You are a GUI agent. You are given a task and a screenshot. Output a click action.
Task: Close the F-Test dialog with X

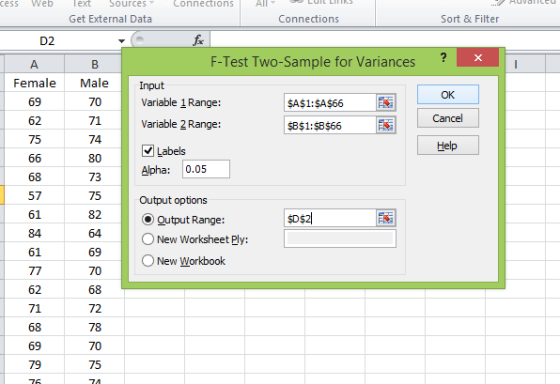tap(478, 58)
